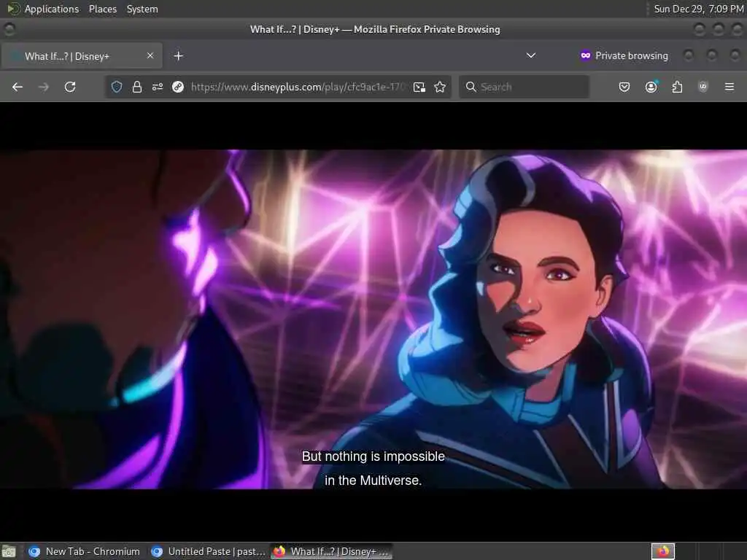Open a new tab with plus button

(x=178, y=56)
